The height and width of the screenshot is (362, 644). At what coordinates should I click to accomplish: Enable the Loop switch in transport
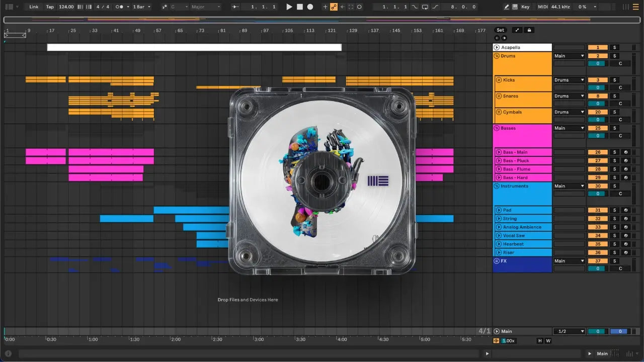click(x=425, y=7)
